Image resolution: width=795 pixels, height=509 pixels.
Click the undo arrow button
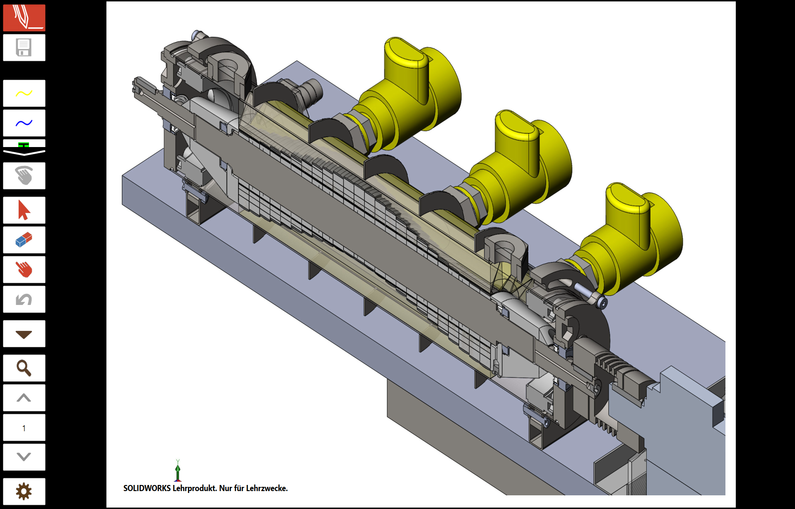(24, 299)
